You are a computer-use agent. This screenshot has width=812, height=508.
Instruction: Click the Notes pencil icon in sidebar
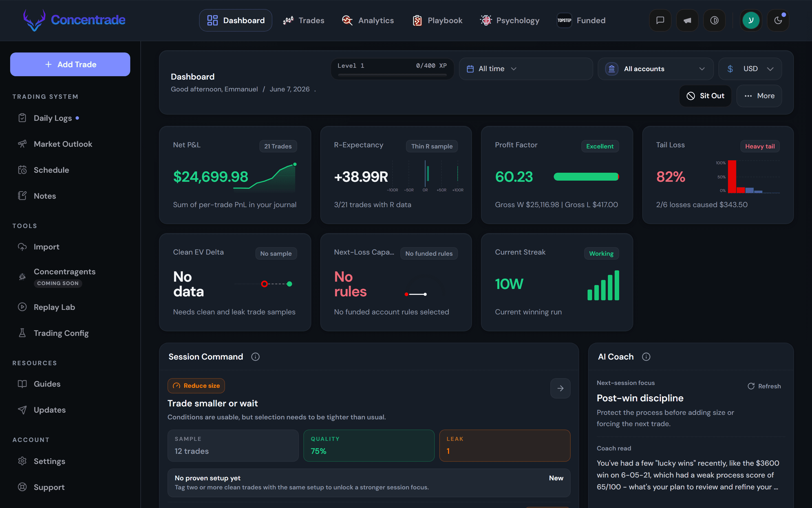coord(22,196)
